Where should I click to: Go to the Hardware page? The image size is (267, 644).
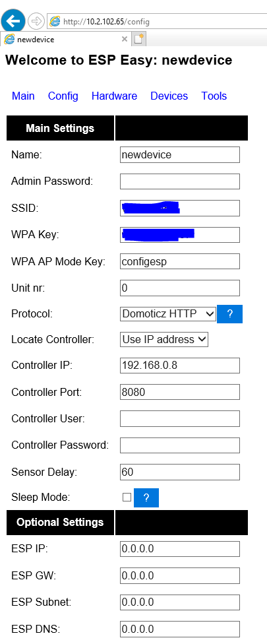115,96
